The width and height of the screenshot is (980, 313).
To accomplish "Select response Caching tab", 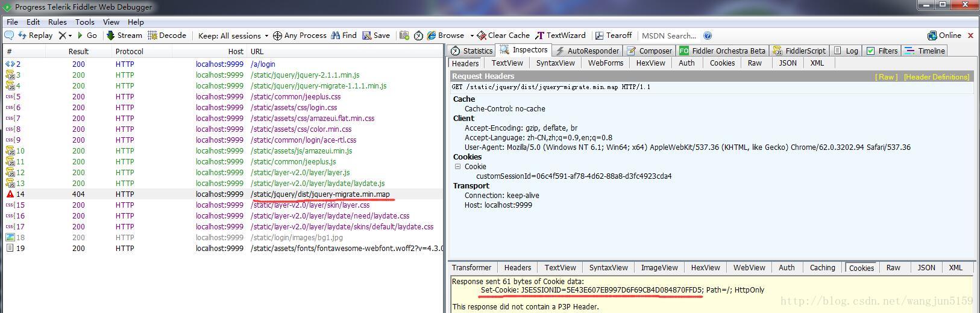I will pos(823,267).
